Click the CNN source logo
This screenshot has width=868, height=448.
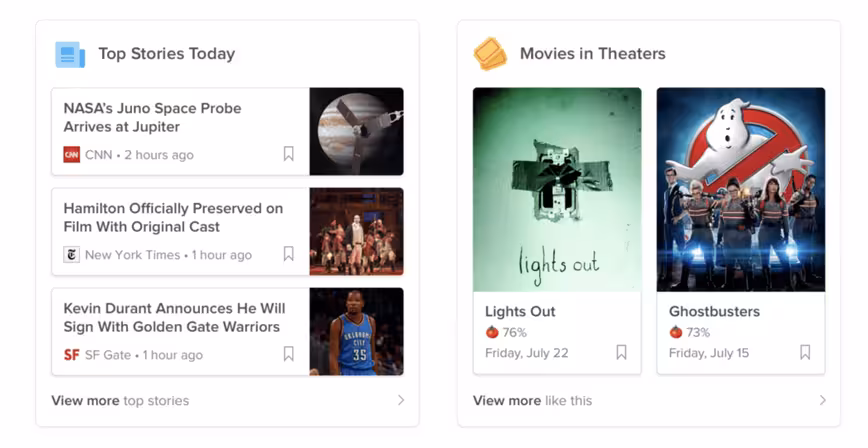(x=71, y=155)
